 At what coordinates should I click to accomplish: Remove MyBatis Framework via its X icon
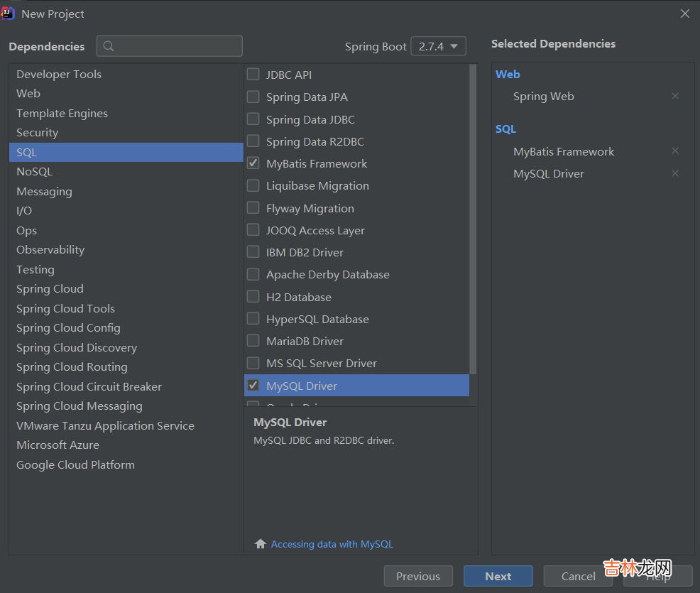674,151
